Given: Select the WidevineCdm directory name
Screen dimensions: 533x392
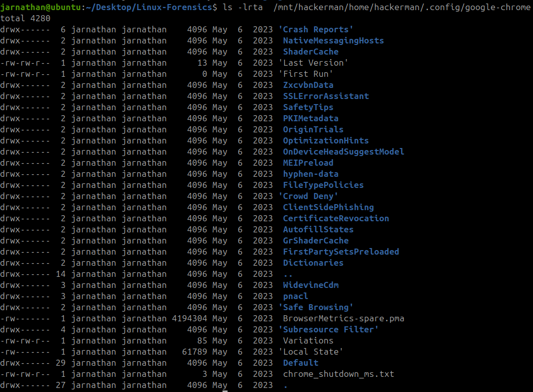Looking at the screenshot, I should [310, 285].
